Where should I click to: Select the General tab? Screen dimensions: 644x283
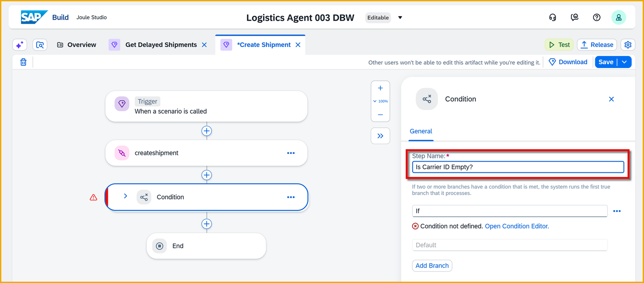pos(421,131)
